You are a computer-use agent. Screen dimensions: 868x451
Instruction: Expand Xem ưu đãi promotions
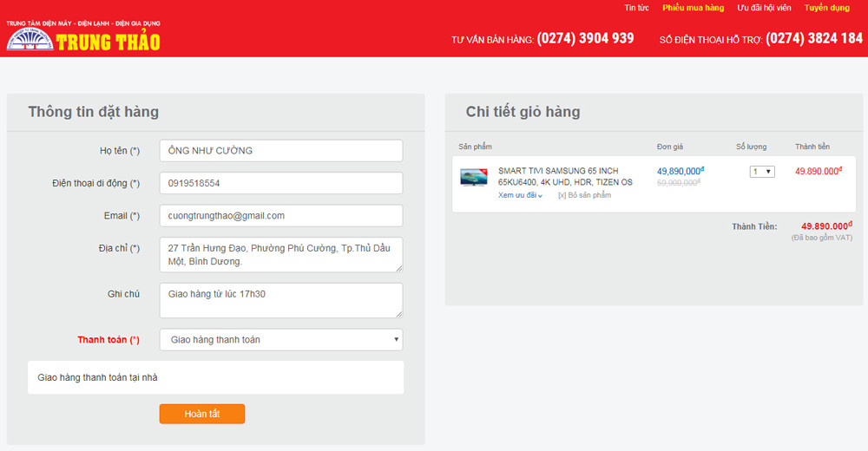(520, 195)
